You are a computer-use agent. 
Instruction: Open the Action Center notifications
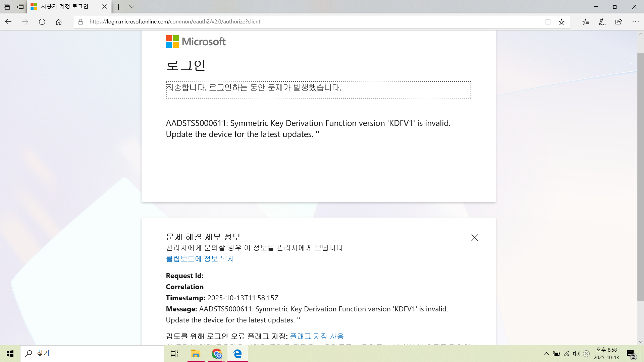point(631,354)
